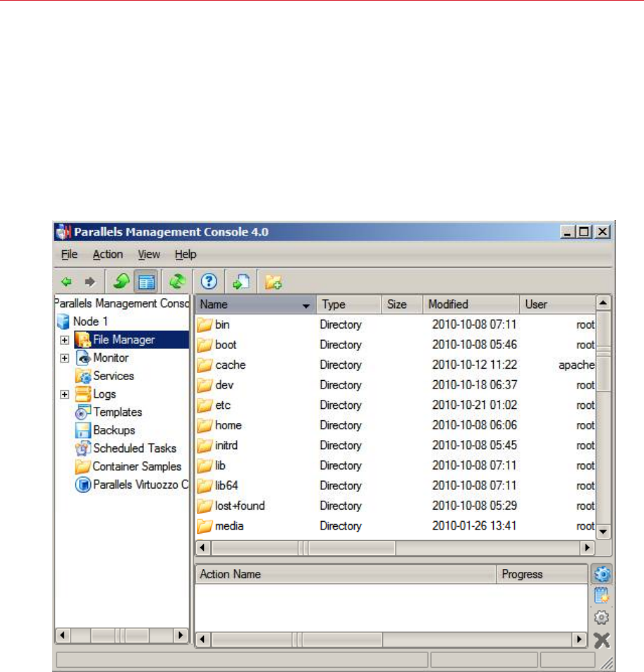The width and height of the screenshot is (644, 672).
Task: Select File Manager in the tree
Action: [124, 340]
